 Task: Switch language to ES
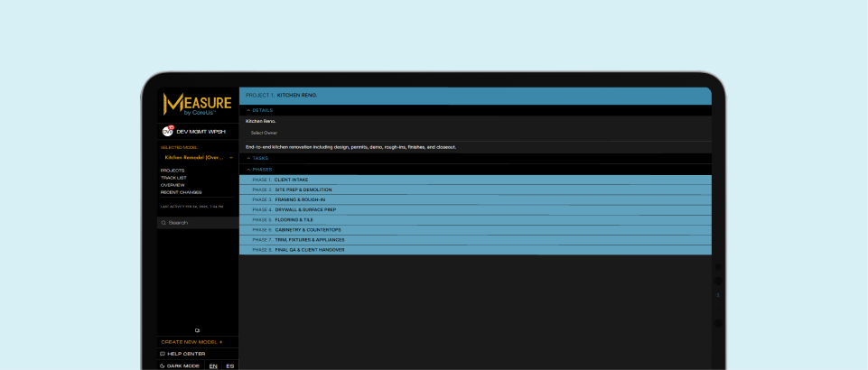pyautogui.click(x=230, y=366)
